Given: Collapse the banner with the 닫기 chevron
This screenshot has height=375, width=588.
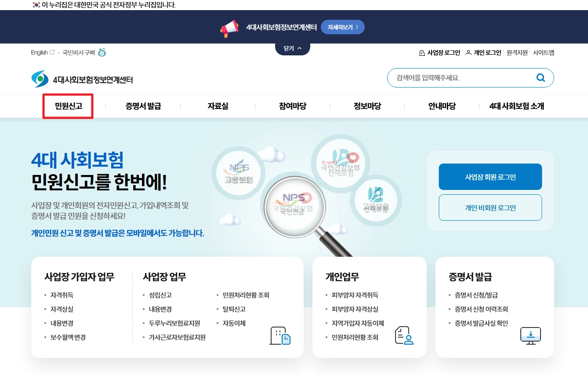Looking at the screenshot, I should click(x=292, y=49).
